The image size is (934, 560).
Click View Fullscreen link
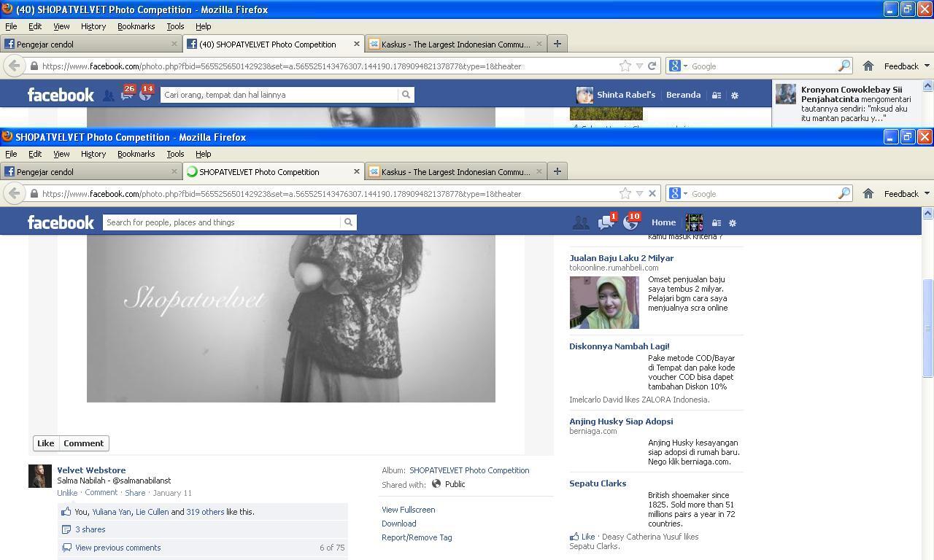(408, 510)
